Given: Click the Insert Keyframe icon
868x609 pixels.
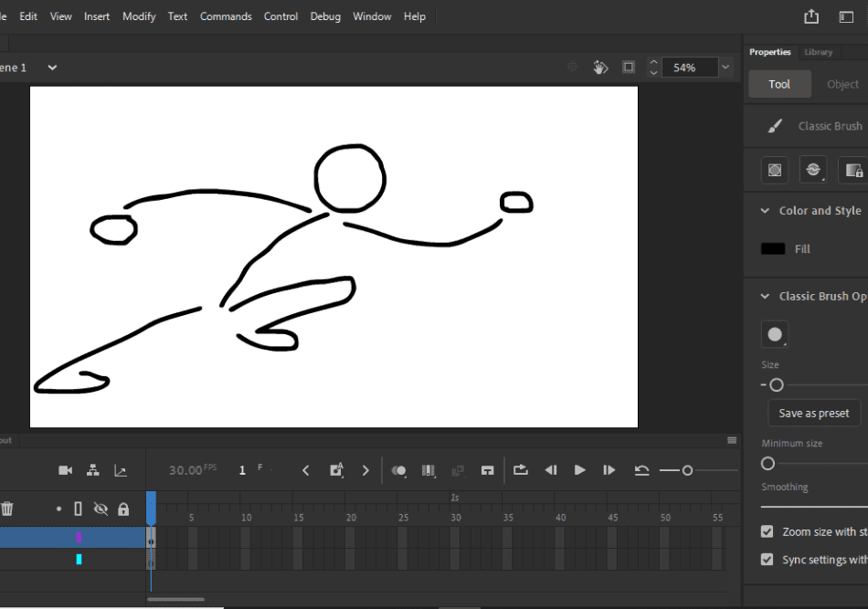Looking at the screenshot, I should pos(335,470).
